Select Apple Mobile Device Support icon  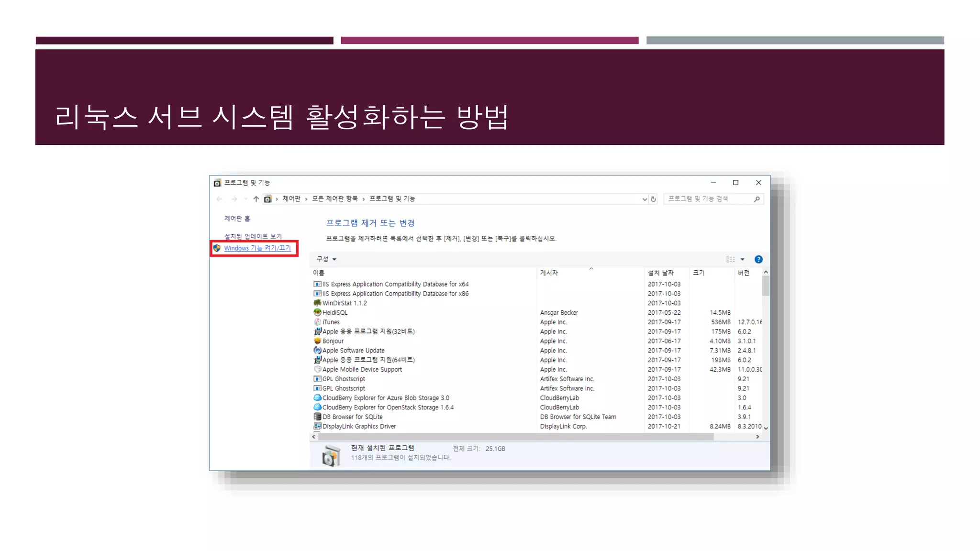[x=317, y=369]
